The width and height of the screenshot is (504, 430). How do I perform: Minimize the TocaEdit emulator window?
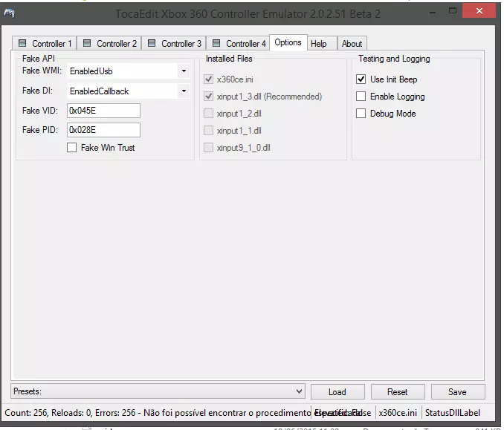433,12
